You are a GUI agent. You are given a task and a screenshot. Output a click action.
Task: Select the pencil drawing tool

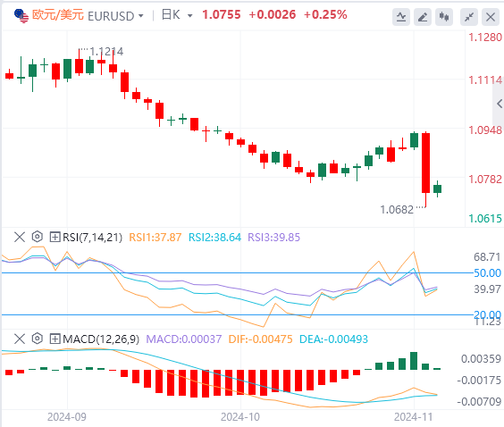(x=423, y=17)
